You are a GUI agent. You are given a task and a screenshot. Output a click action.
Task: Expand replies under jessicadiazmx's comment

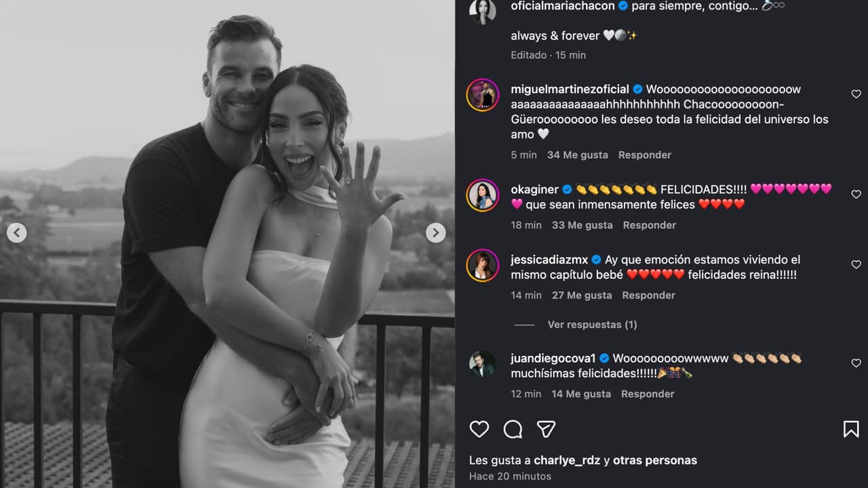click(x=592, y=325)
